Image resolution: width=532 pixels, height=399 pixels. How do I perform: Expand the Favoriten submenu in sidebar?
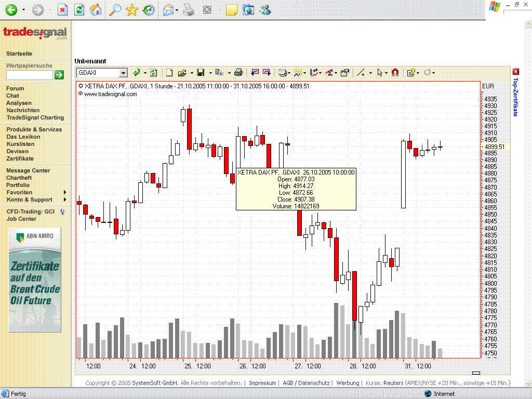(65, 192)
